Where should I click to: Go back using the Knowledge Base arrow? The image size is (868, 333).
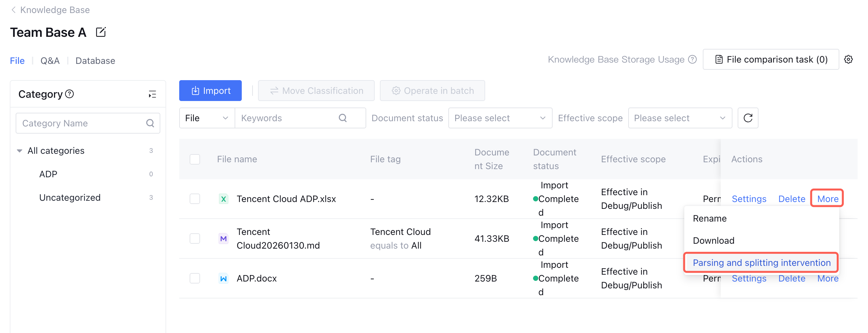pyautogui.click(x=13, y=10)
